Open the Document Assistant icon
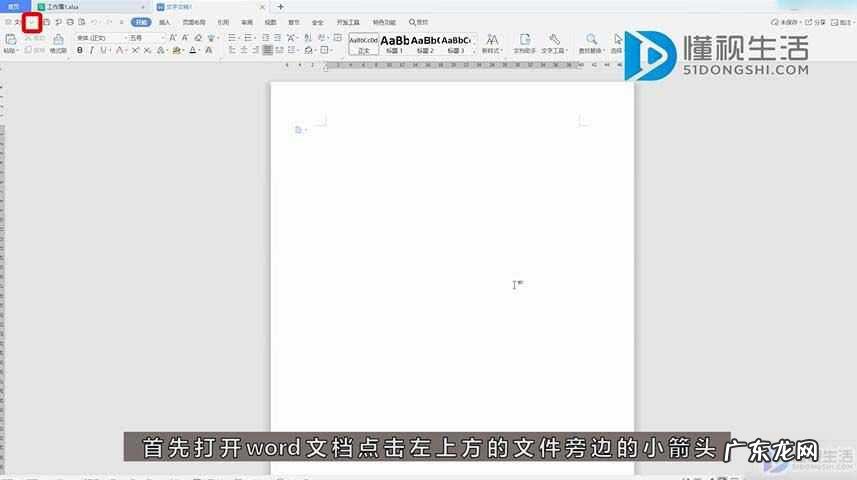 pos(525,39)
